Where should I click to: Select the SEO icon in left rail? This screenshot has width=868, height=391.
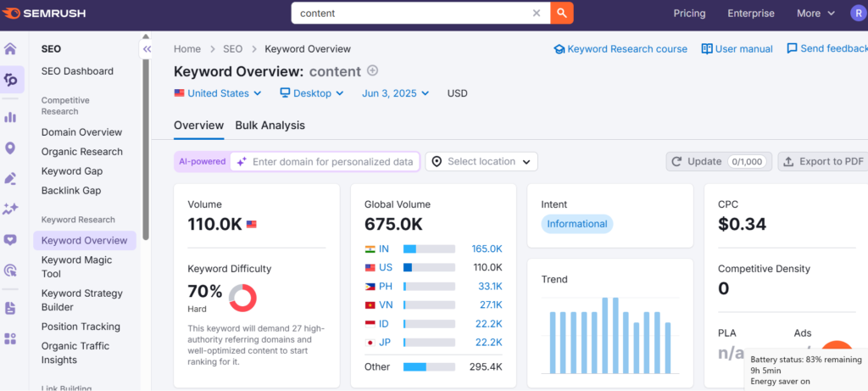(11, 80)
